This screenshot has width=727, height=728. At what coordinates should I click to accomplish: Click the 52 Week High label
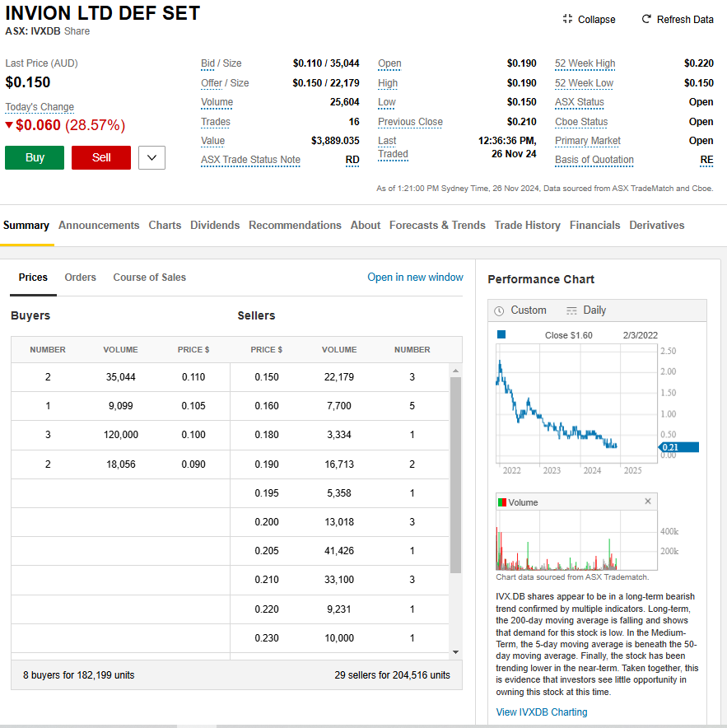point(585,63)
